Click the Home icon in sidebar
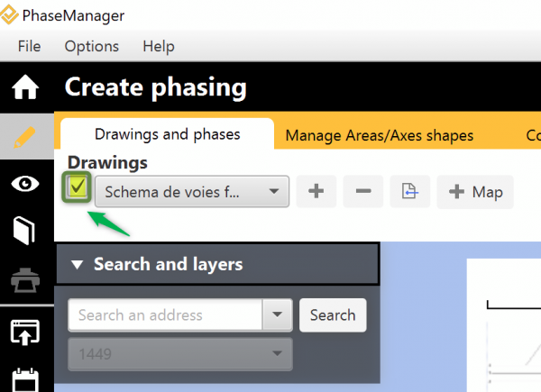The width and height of the screenshot is (541, 392). tap(25, 88)
